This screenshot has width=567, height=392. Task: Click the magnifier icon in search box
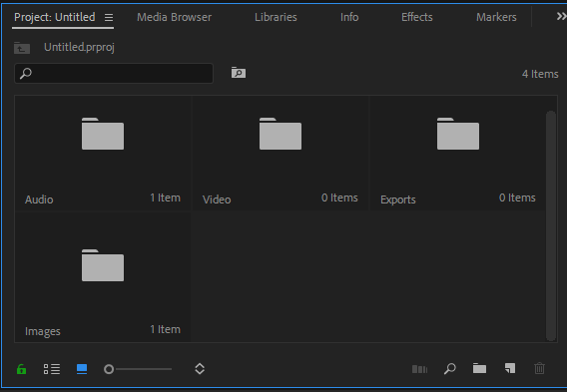click(x=26, y=74)
